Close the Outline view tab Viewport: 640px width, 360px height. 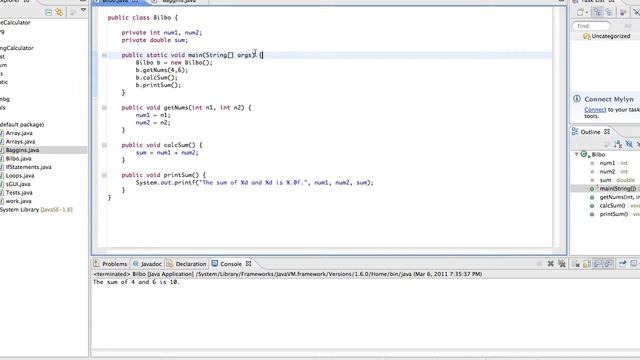[607, 132]
